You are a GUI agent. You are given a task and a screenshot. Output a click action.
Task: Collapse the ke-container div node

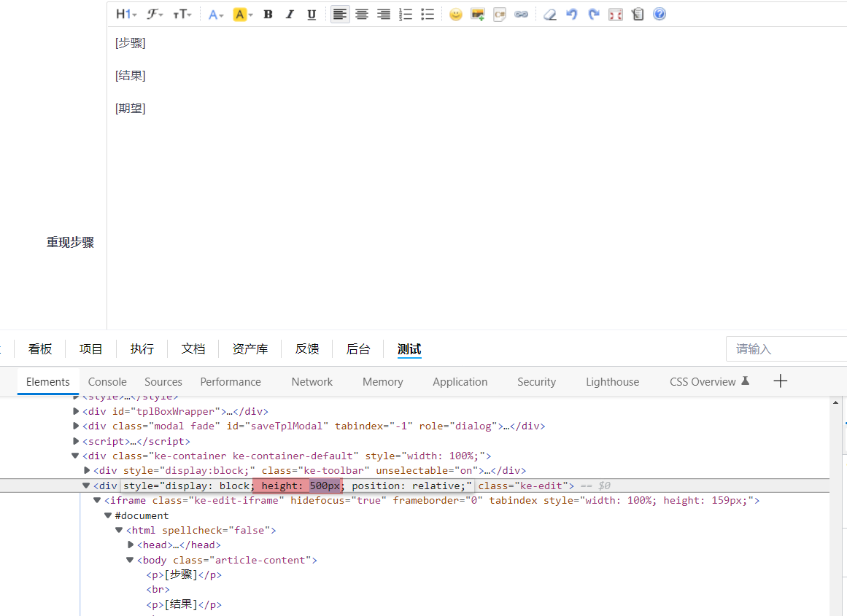tap(75, 456)
